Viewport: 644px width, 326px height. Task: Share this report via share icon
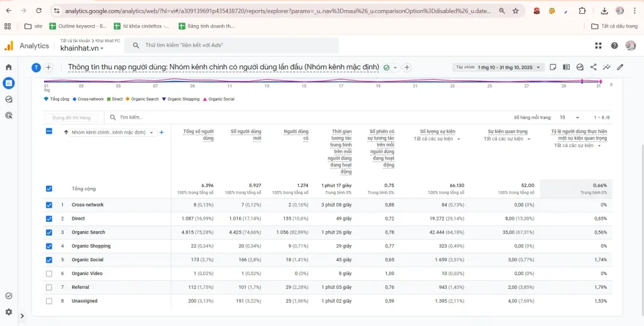(x=594, y=67)
